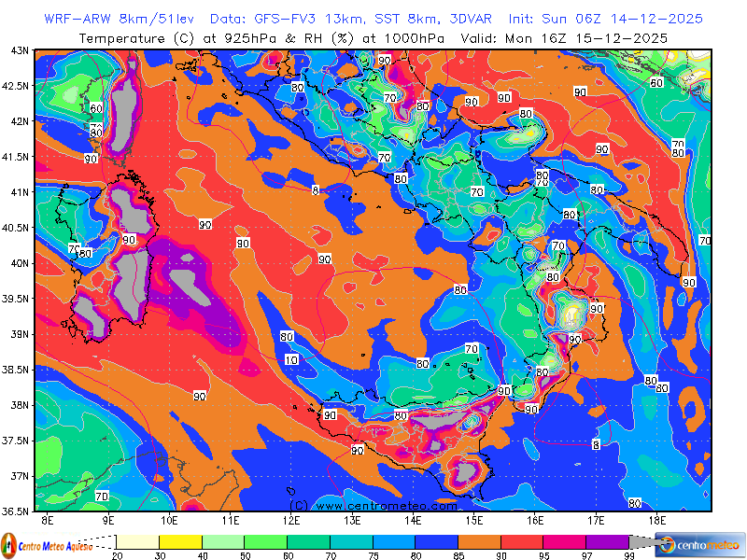Select the purple 97-99 legend swatch

[x=607, y=541]
